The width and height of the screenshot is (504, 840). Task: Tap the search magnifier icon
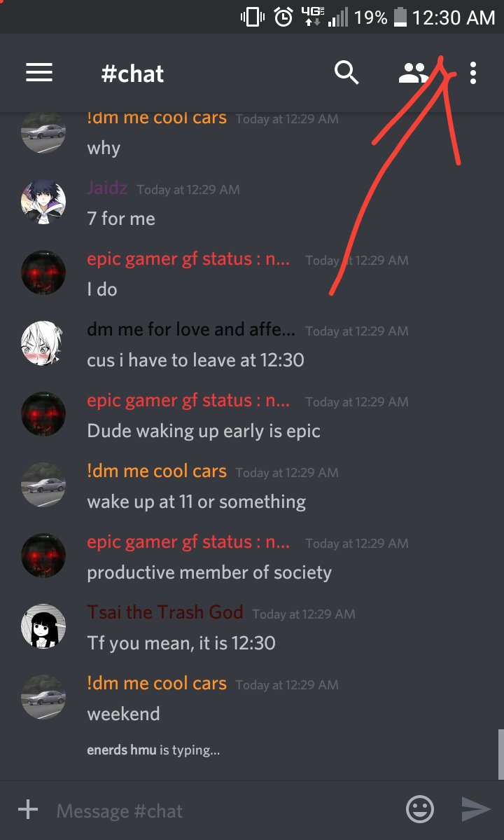coord(346,72)
